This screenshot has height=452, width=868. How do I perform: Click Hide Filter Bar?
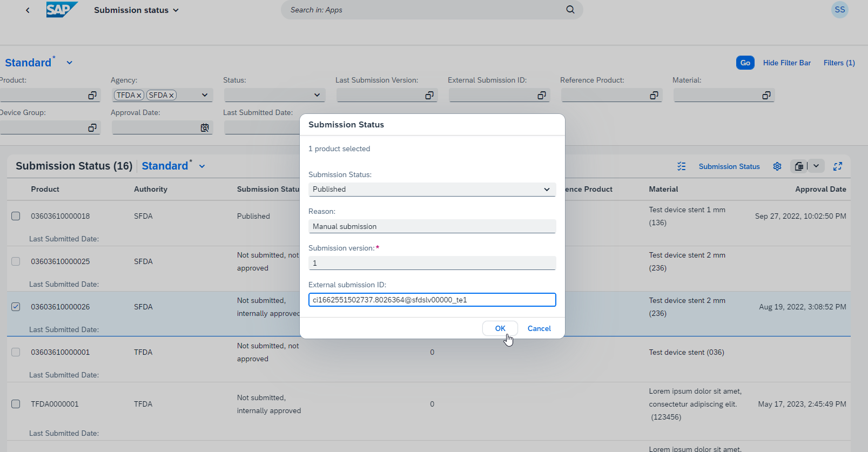pyautogui.click(x=786, y=63)
